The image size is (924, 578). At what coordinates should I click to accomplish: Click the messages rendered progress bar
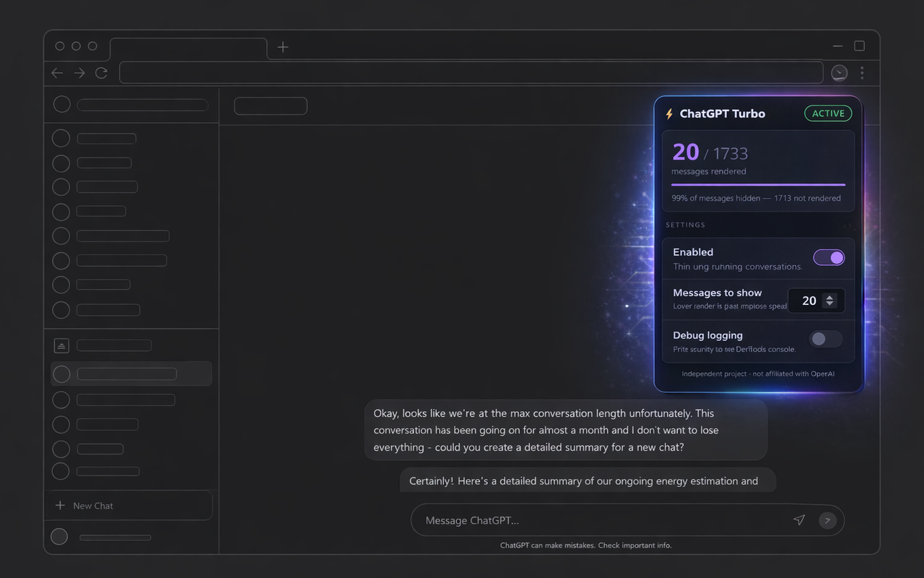tap(758, 185)
